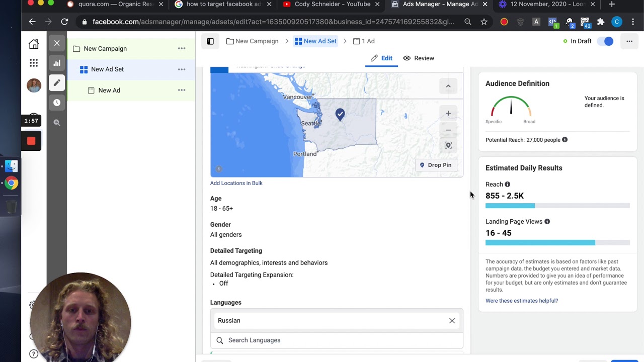644x362 pixels.
Task: Click Were these estimates helpful link
Action: coord(522,301)
